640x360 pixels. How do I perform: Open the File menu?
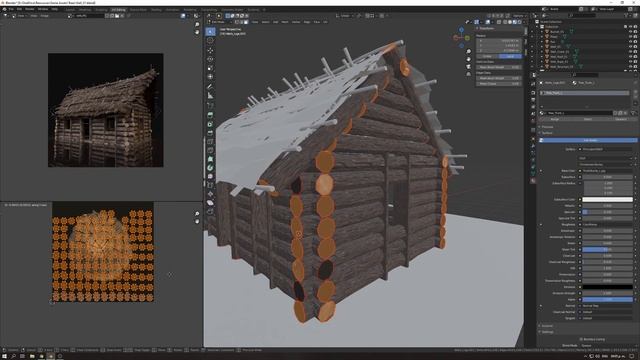coord(11,9)
